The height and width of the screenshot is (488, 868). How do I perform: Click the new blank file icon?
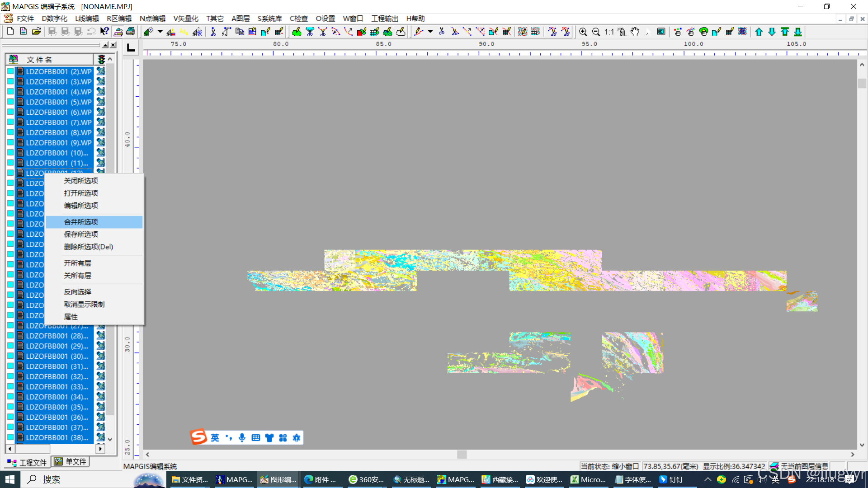click(x=10, y=32)
